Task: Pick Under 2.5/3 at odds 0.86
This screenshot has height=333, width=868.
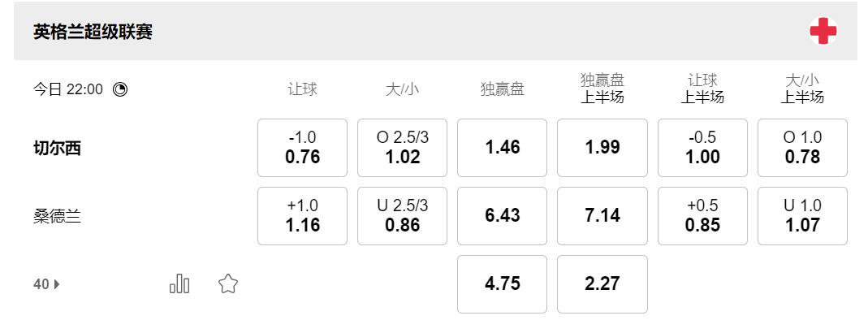Action: (x=402, y=216)
